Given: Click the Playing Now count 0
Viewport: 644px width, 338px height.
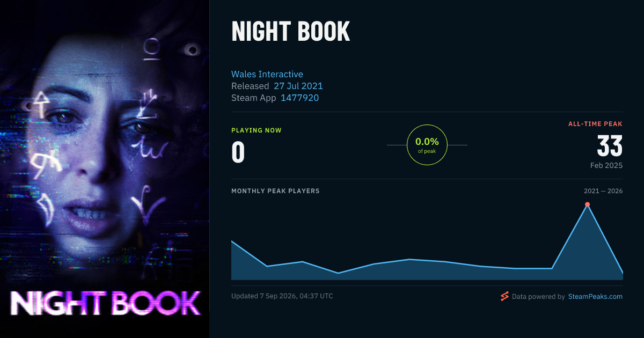Looking at the screenshot, I should (x=238, y=152).
